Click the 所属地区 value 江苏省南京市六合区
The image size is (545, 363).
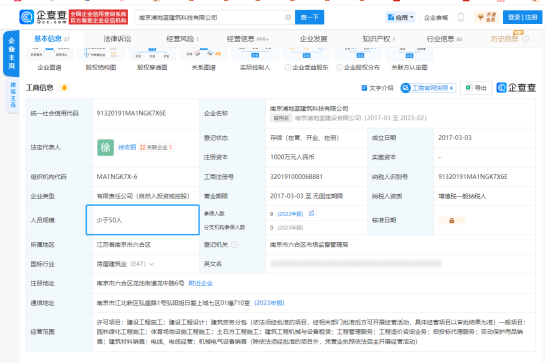124,245
